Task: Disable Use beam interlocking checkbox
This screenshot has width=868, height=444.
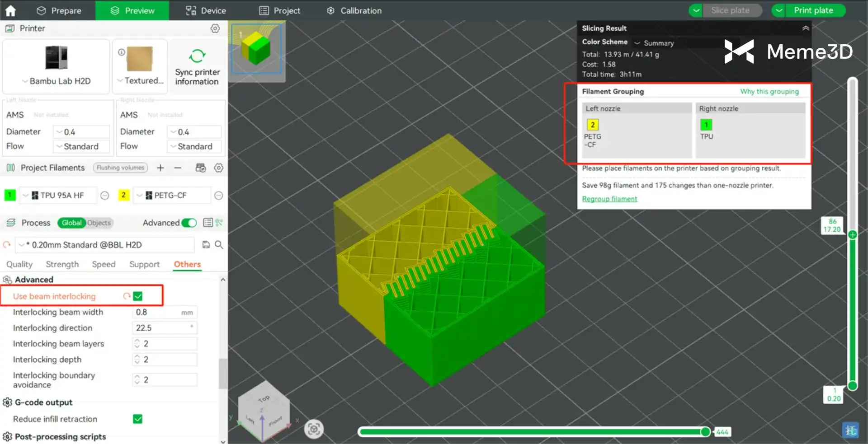Action: (x=138, y=296)
